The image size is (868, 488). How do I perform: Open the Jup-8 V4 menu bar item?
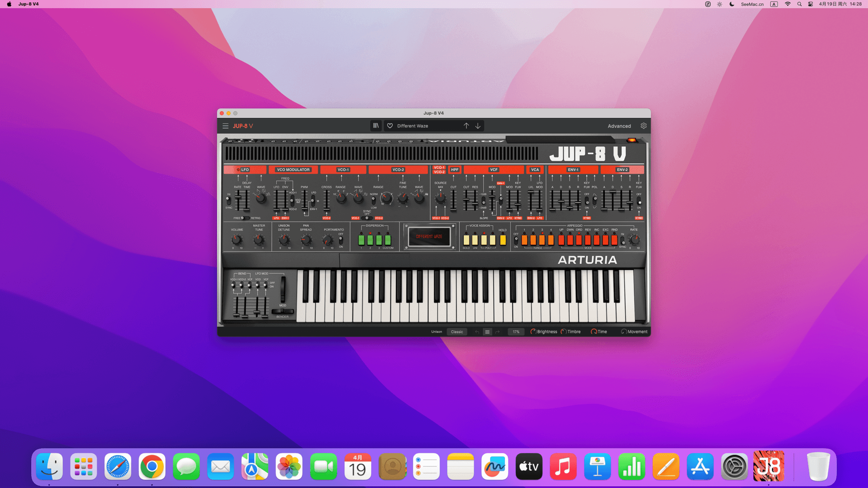click(x=28, y=4)
